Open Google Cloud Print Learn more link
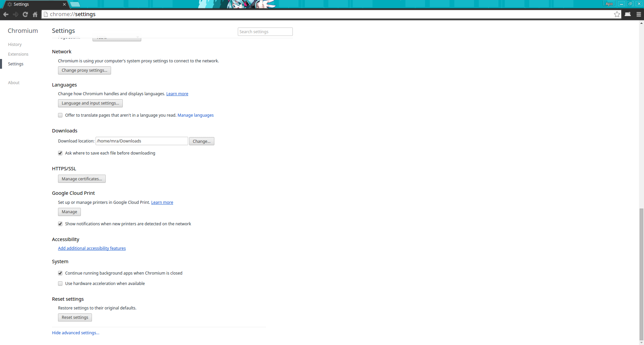Screen dimensions: 644x345 click(x=162, y=203)
